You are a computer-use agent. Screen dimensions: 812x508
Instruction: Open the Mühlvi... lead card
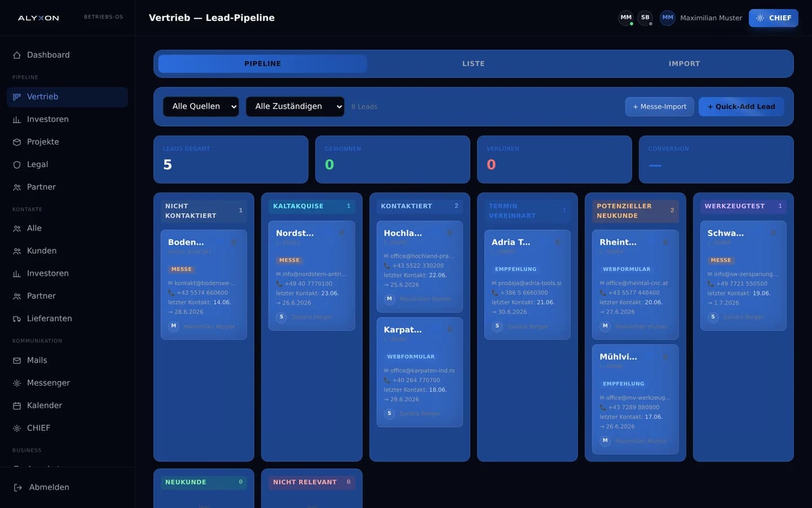pos(635,400)
